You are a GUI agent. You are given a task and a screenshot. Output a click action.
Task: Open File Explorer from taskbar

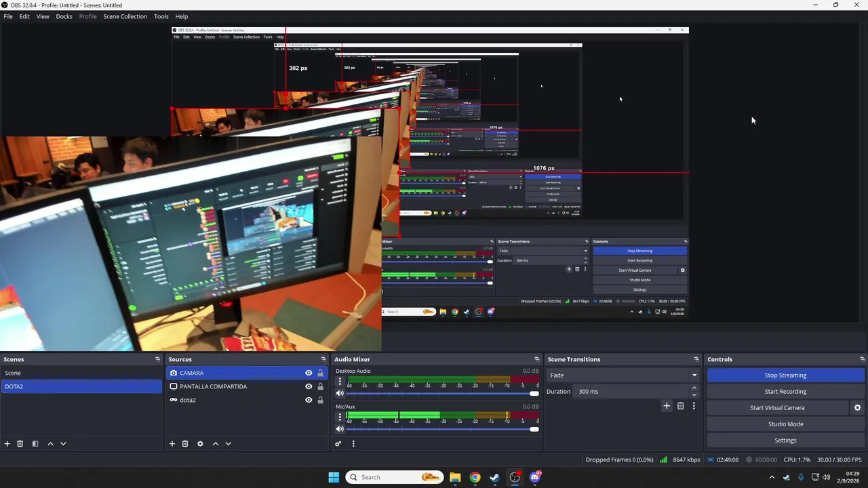coord(455,477)
